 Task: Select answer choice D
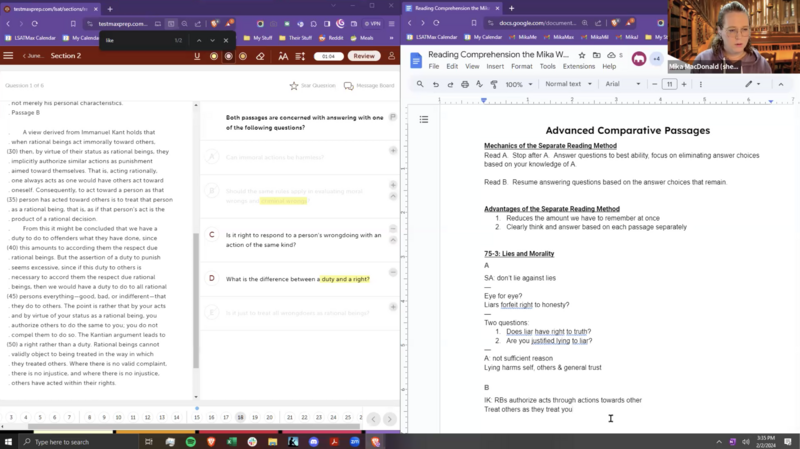(212, 279)
